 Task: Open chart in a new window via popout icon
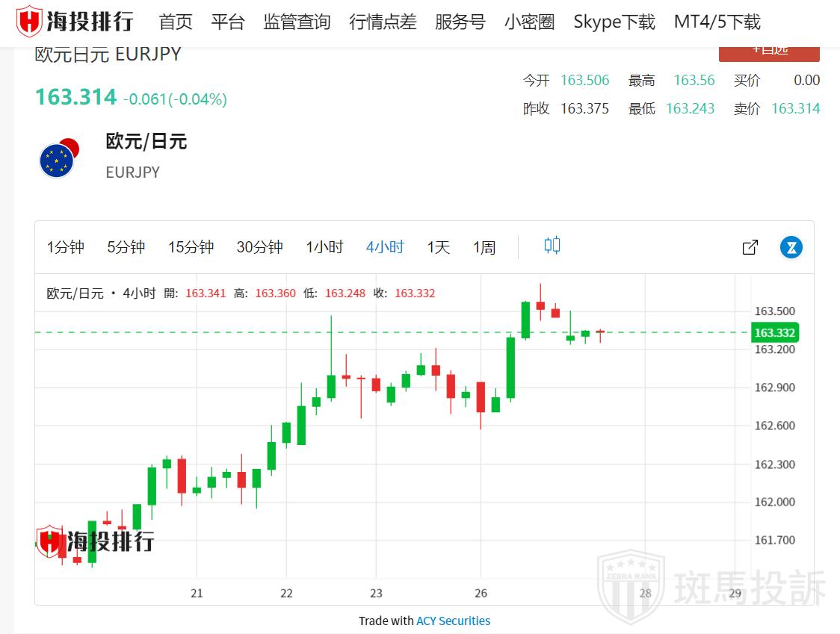pos(750,247)
